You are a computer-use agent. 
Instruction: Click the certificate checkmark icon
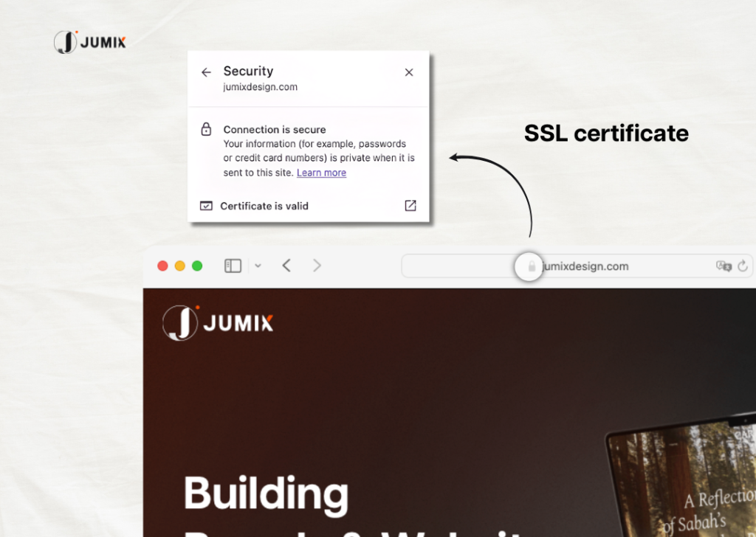click(206, 206)
